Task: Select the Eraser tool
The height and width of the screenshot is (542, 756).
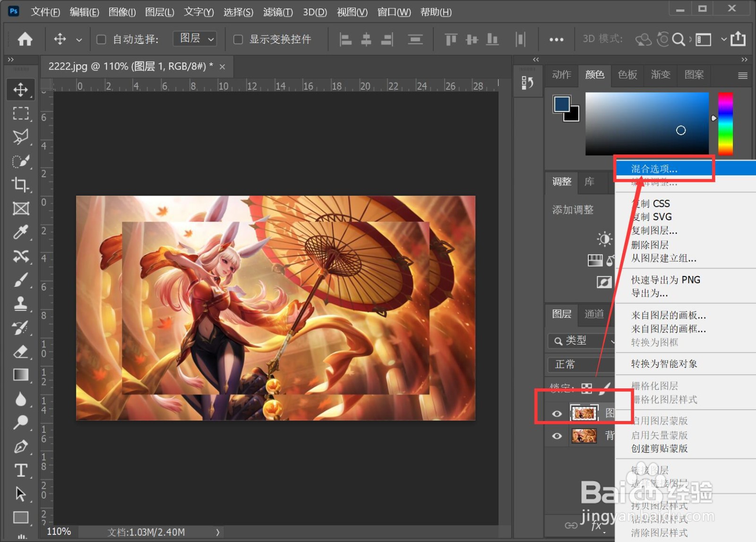Action: [20, 352]
